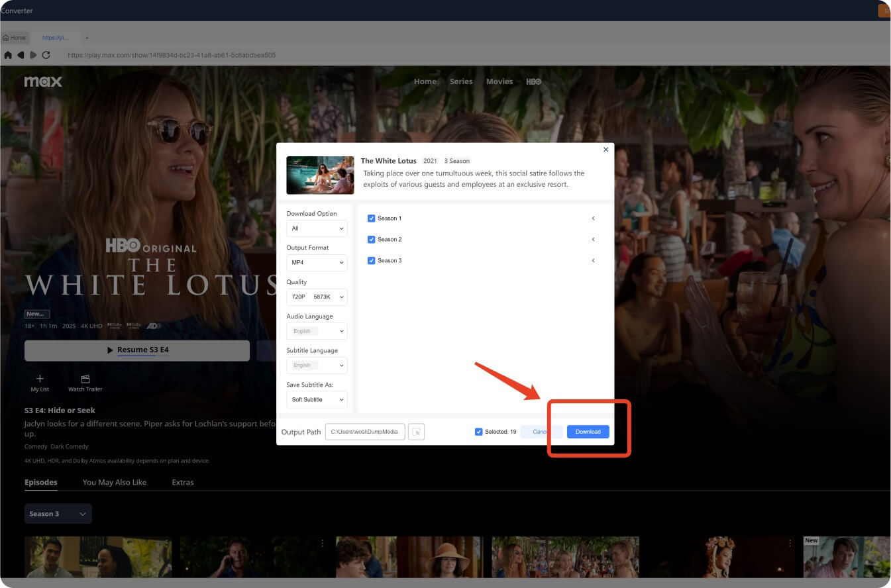The height and width of the screenshot is (588, 891).
Task: Open the Subtitle Language dropdown
Action: 317,366
